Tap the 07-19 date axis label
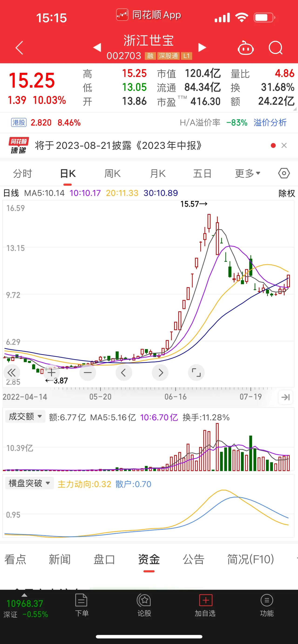 coord(251,397)
